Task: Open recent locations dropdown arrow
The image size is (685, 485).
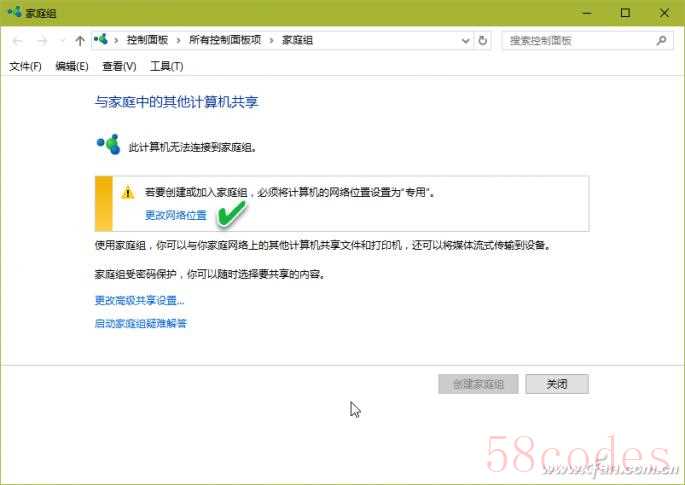Action: (62, 41)
